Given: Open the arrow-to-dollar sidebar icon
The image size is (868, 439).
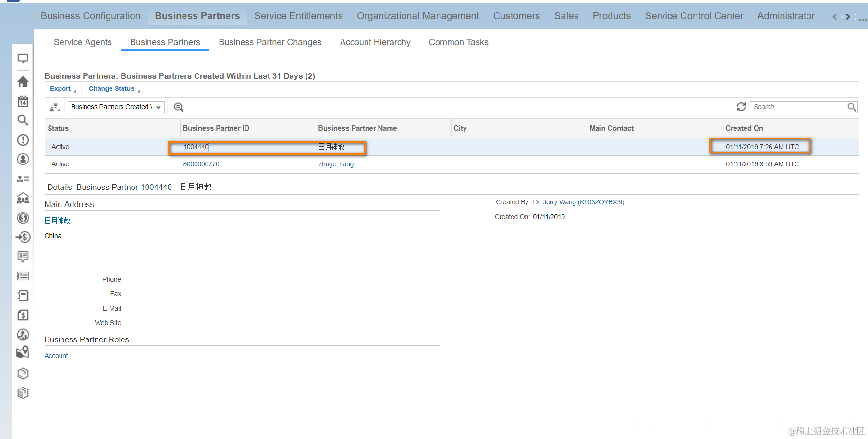Looking at the screenshot, I should pyautogui.click(x=23, y=237).
